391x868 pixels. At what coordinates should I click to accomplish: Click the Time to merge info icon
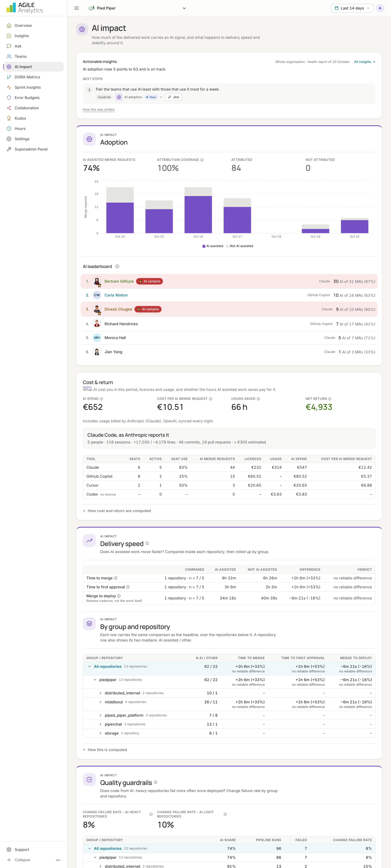[x=116, y=578]
